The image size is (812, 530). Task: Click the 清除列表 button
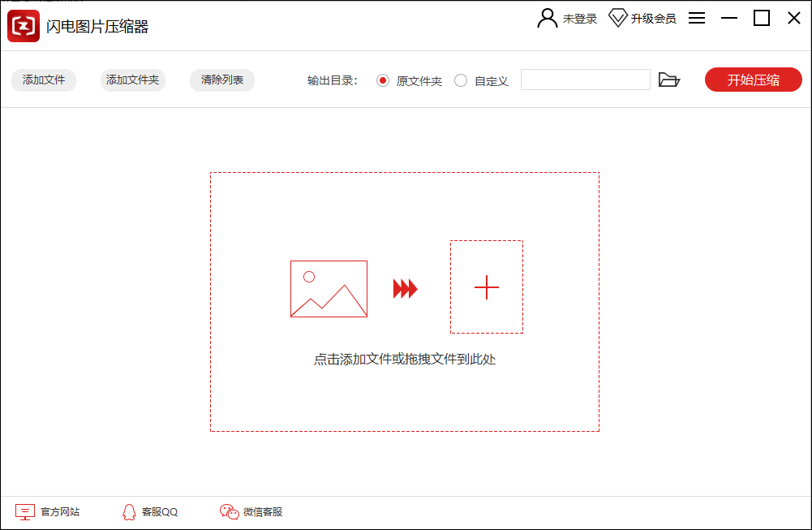pos(222,80)
